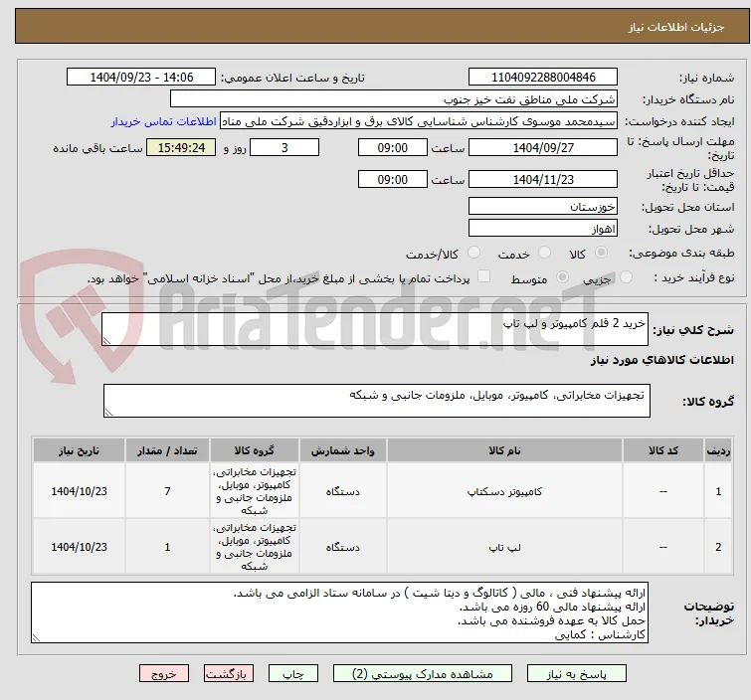Select the 'متوسط' purchase type radio
Image resolution: width=751 pixels, height=700 pixels.
coord(562,277)
